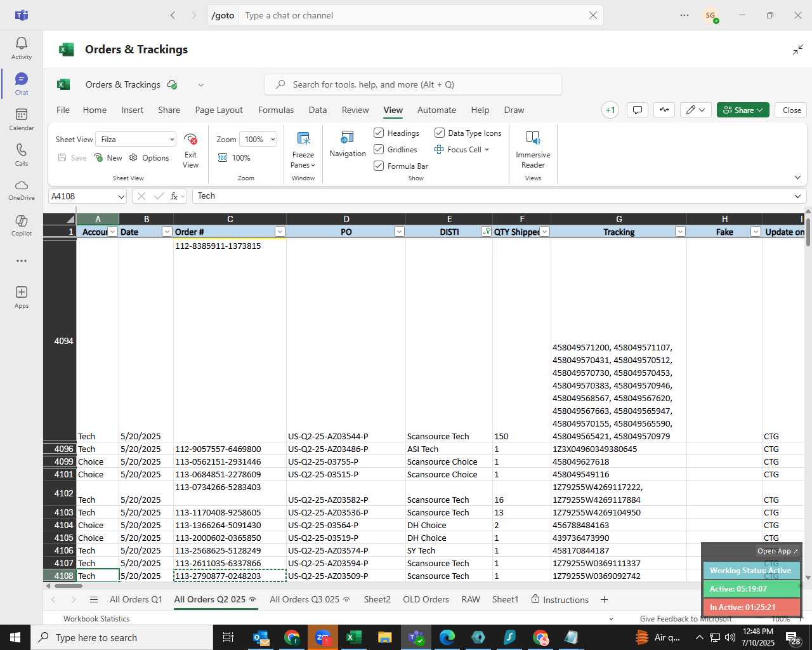The height and width of the screenshot is (650, 812).
Task: Switch to the Home ribbon tab
Action: (95, 110)
